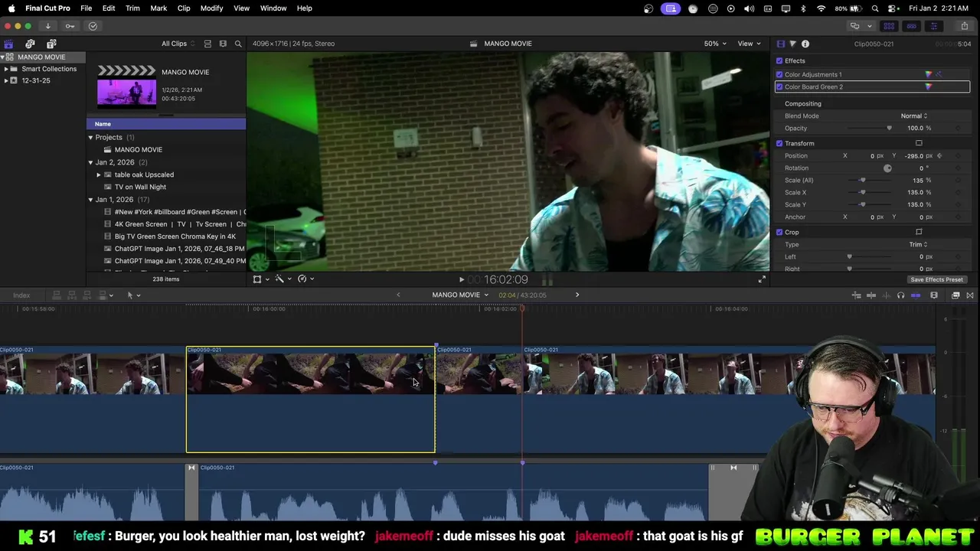Expand the 12-31-25 event
The height and width of the screenshot is (551, 980).
[6, 80]
